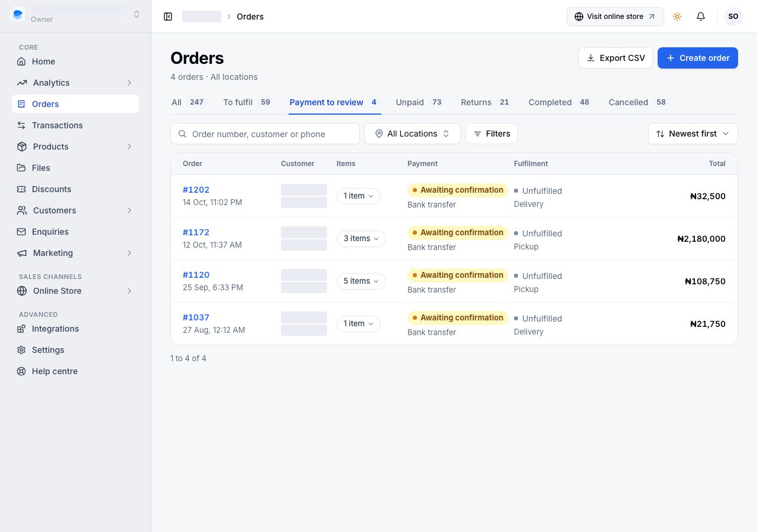Click the Files folder icon
Viewport: 757px width, 532px height.
tap(22, 168)
